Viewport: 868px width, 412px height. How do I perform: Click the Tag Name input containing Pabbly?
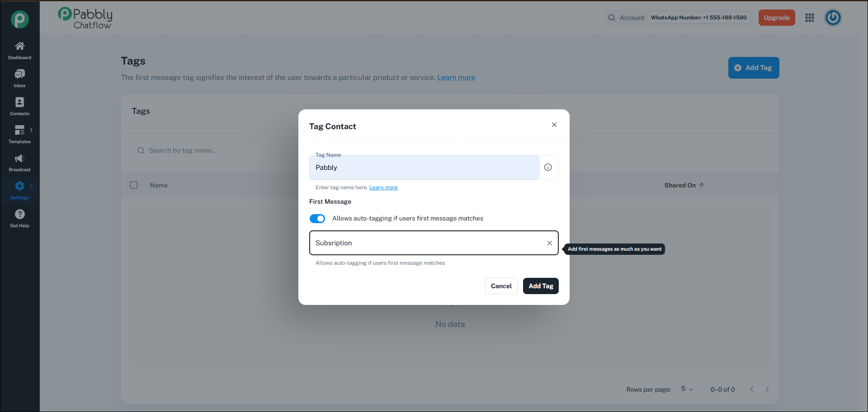coord(425,168)
